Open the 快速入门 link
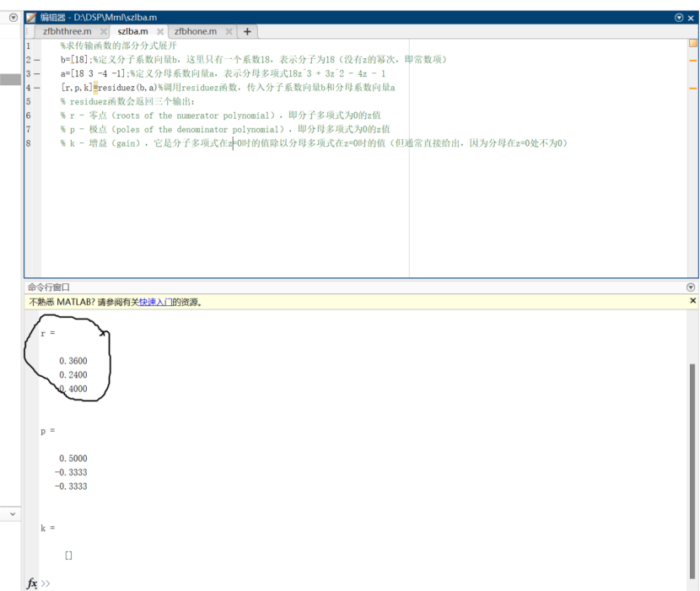 click(156, 302)
